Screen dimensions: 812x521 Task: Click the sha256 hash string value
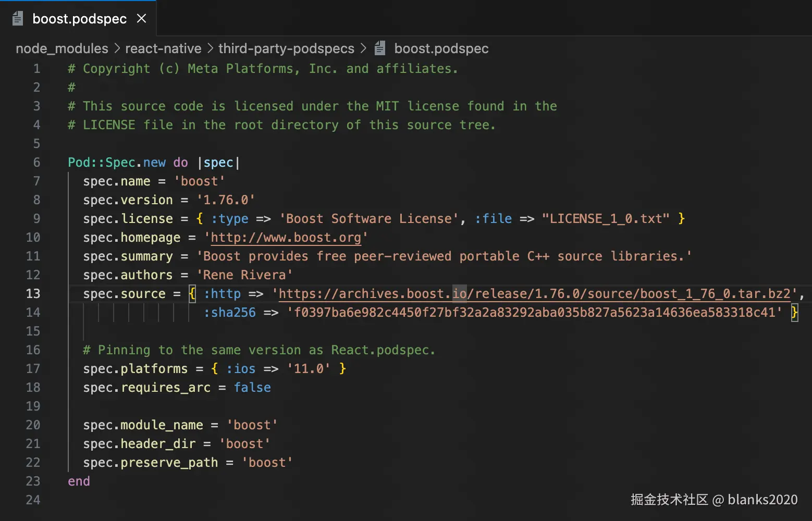tap(534, 313)
